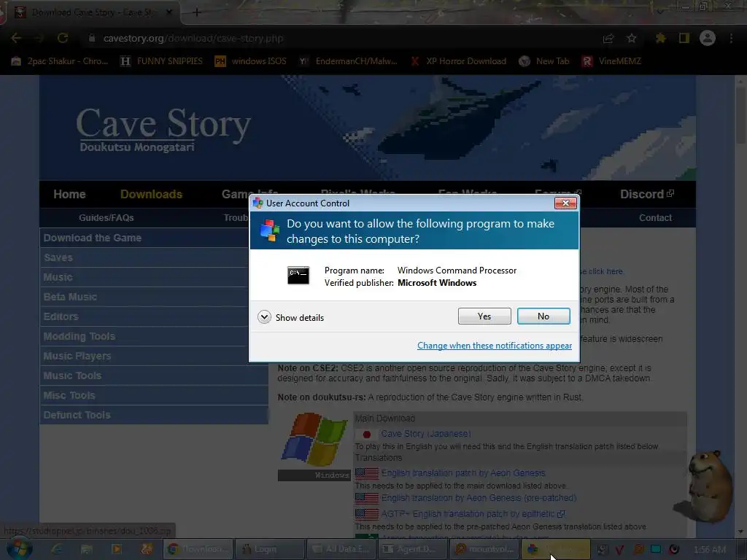Go back in Chrome
Screen dimensions: 747x560
pos(16,38)
